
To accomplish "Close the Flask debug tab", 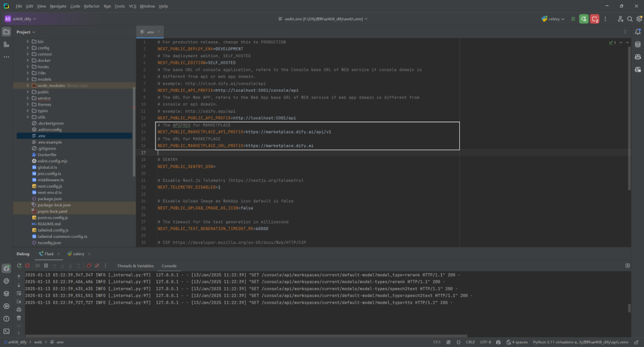I will click(58, 254).
